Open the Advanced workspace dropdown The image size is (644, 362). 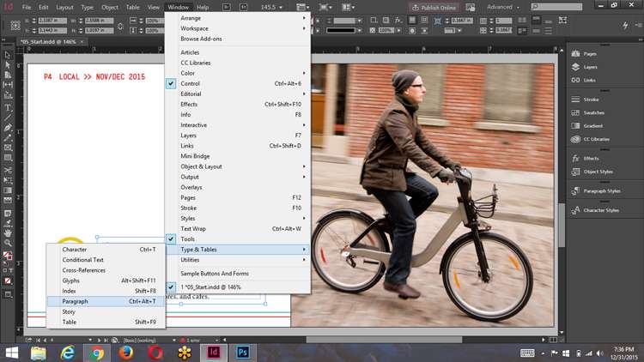tap(503, 7)
